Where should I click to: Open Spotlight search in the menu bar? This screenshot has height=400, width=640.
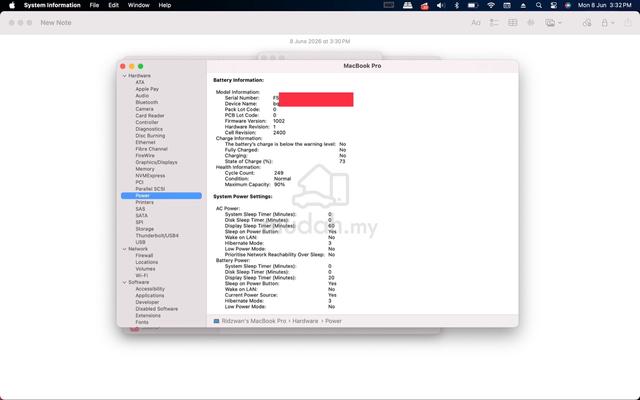(x=539, y=5)
